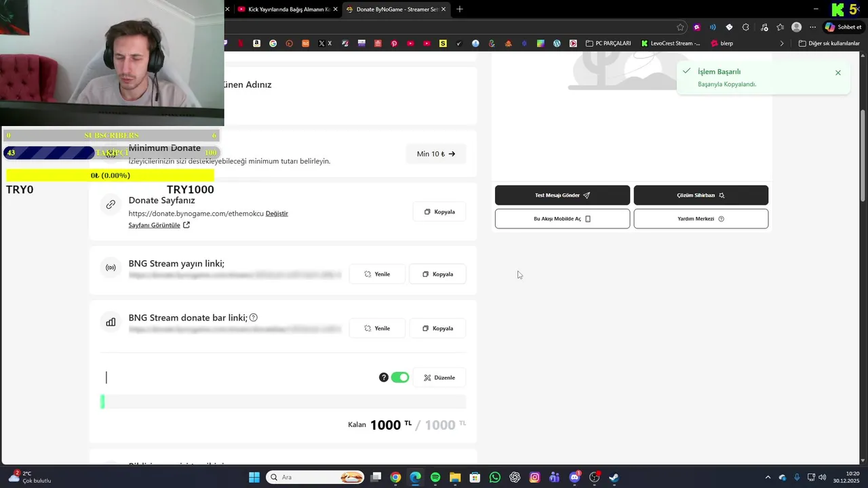
Task: Open Instagram from the taskbar
Action: click(535, 477)
